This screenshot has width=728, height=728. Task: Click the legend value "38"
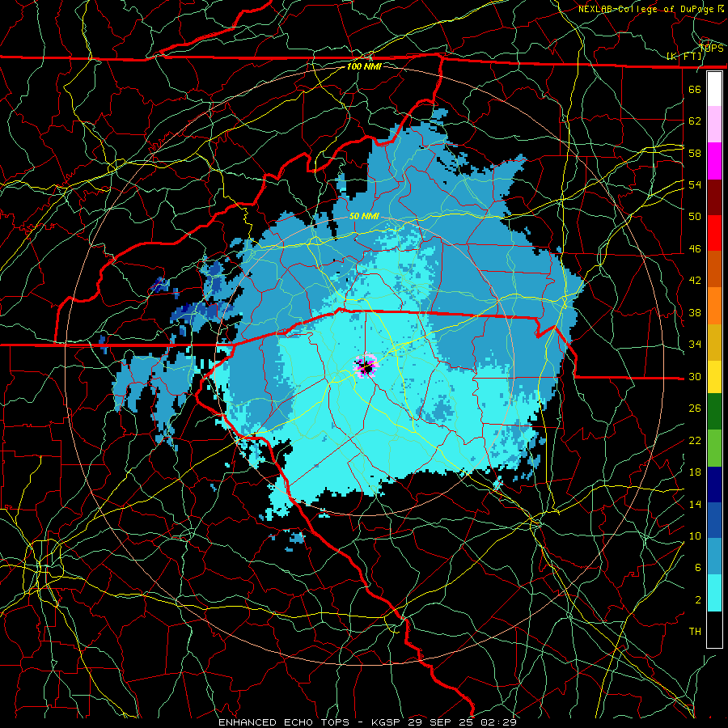click(695, 313)
